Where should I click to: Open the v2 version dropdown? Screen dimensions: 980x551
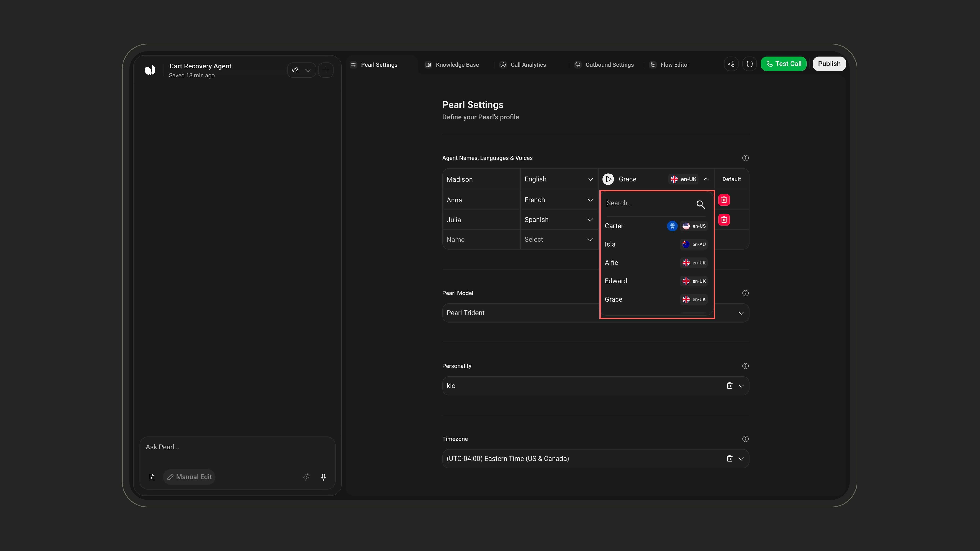coord(301,70)
